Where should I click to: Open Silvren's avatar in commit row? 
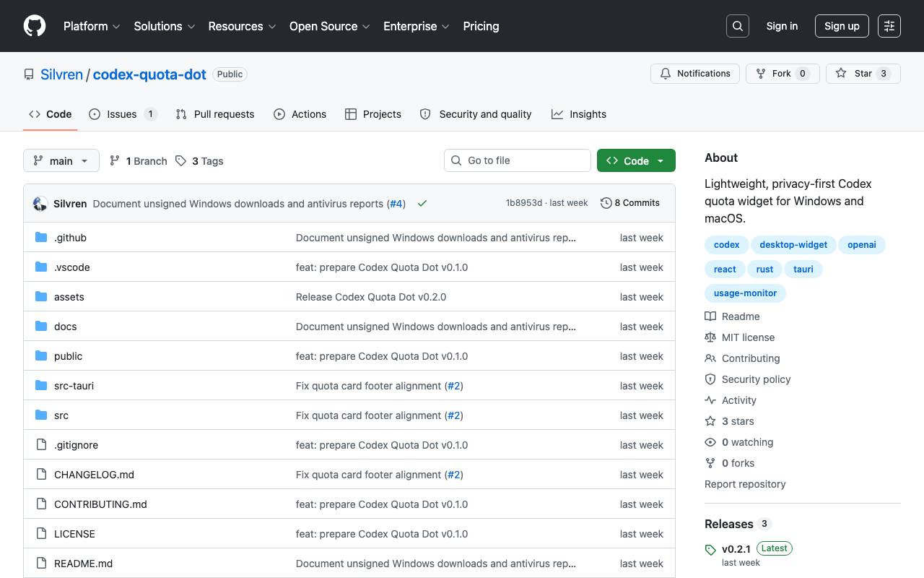40,204
